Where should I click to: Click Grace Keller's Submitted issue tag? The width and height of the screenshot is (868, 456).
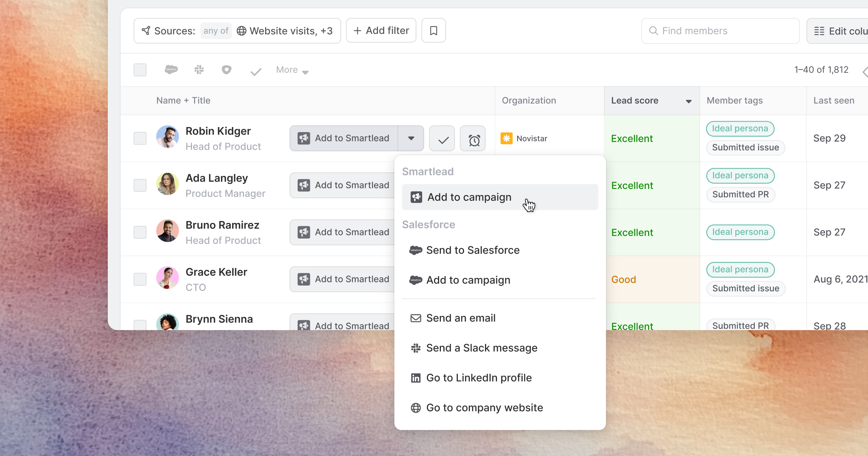pos(746,289)
